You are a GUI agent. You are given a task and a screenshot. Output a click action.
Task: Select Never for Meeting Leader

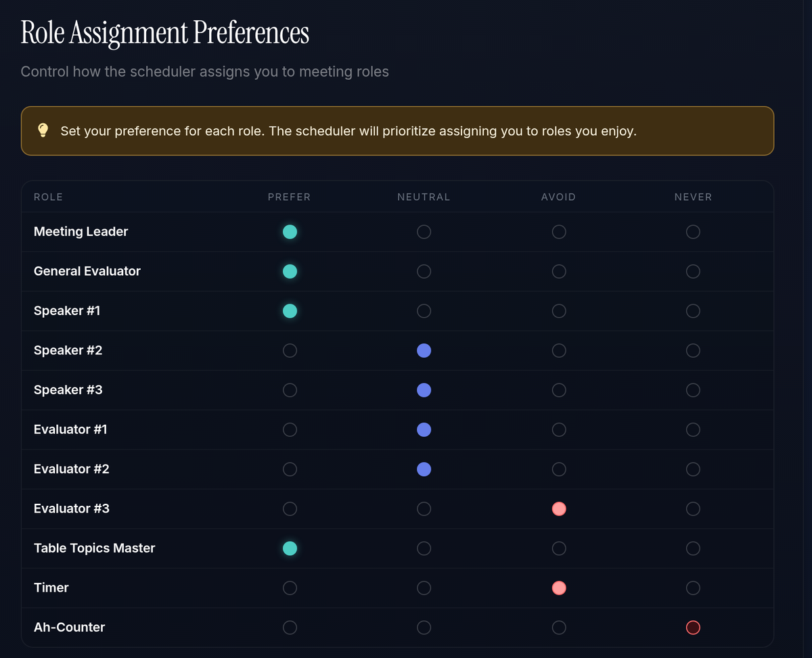coord(693,232)
